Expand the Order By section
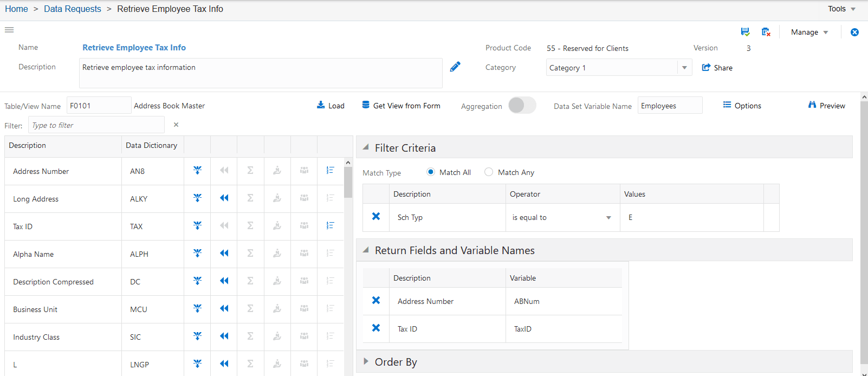Screen dimensions: 868x376 point(366,361)
